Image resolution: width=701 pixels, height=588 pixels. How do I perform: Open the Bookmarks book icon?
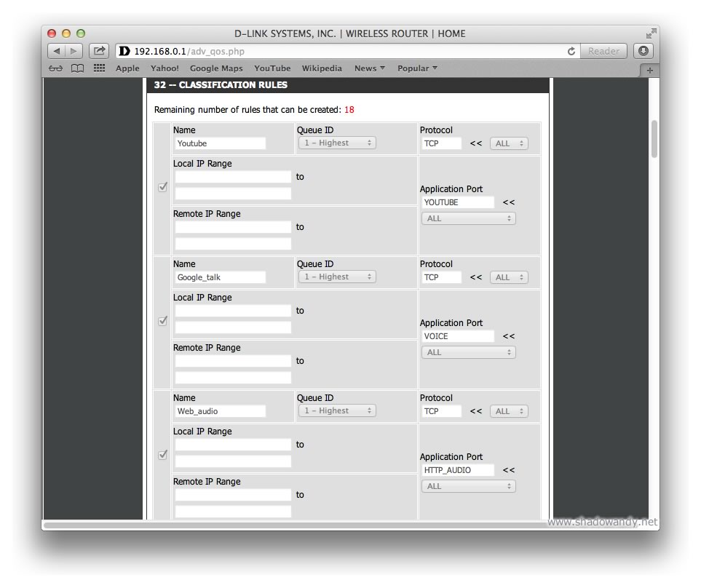pos(77,68)
